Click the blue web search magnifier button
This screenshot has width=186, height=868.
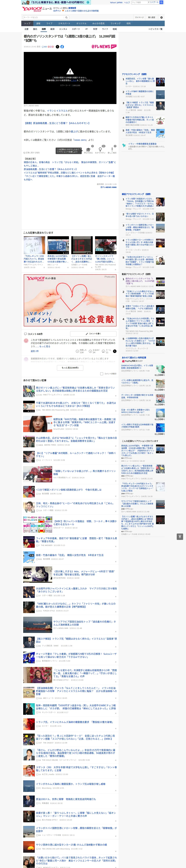tap(161, 2)
